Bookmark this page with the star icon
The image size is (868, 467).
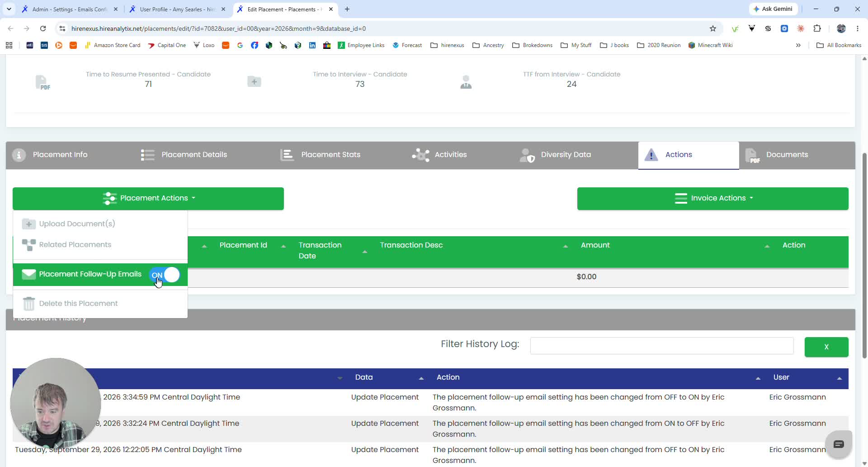pyautogui.click(x=713, y=29)
